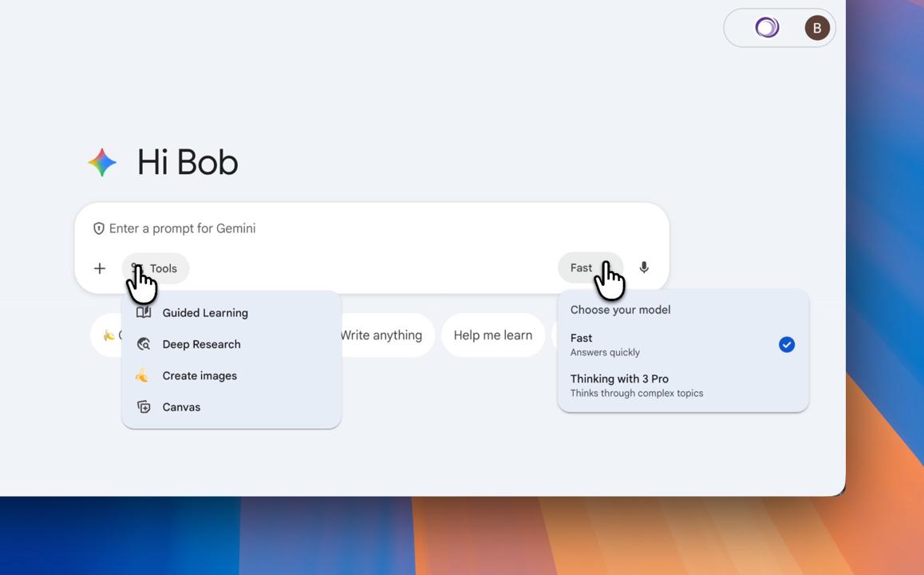Expand the Choose your model panel
Viewport: 924px width, 575px height.
click(x=619, y=309)
